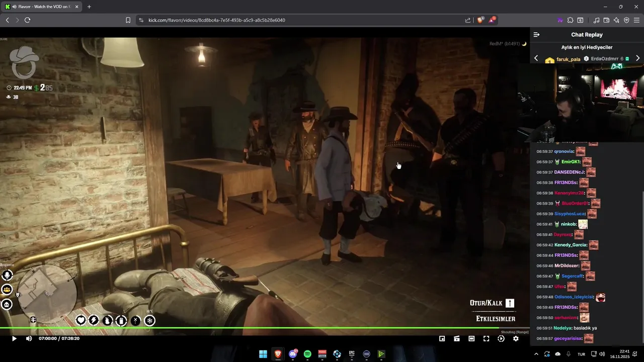Open Brave VPN shield icon
The image size is (644, 362).
pos(626,20)
